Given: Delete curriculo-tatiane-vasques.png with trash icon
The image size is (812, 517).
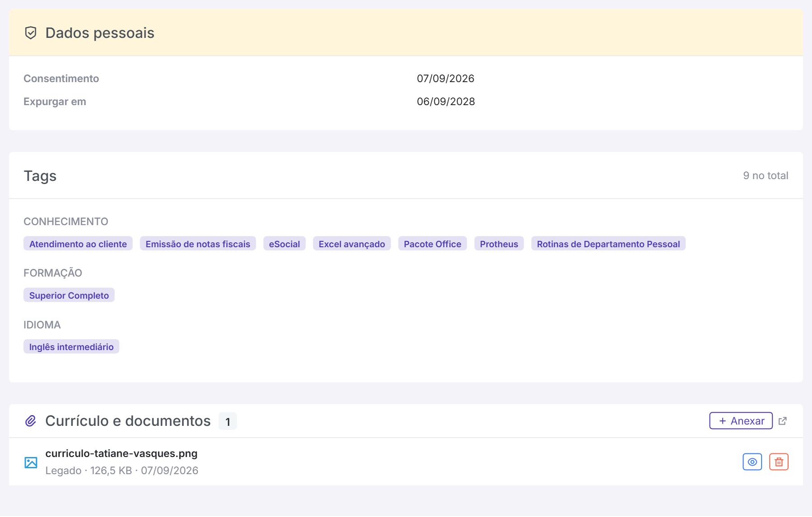Looking at the screenshot, I should (779, 462).
